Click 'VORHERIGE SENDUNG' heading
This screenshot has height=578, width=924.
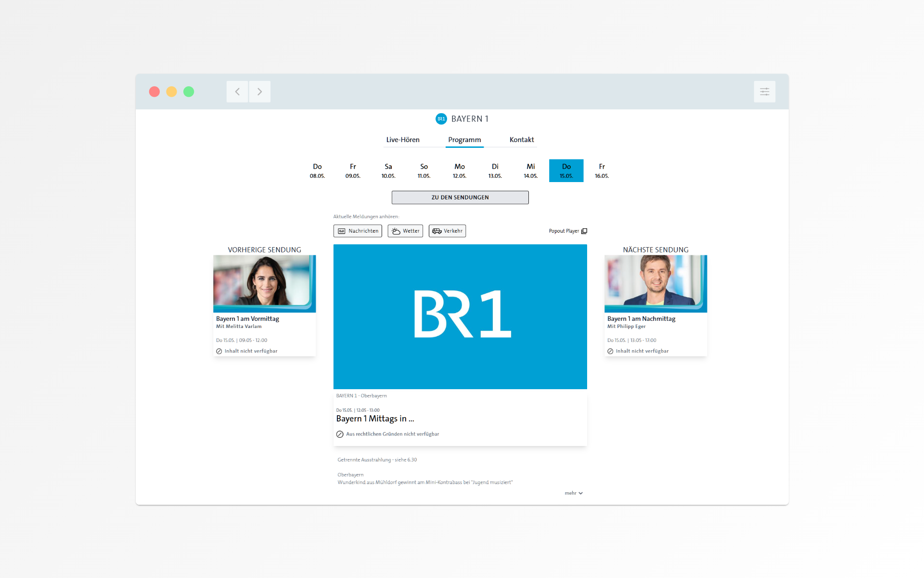click(264, 250)
